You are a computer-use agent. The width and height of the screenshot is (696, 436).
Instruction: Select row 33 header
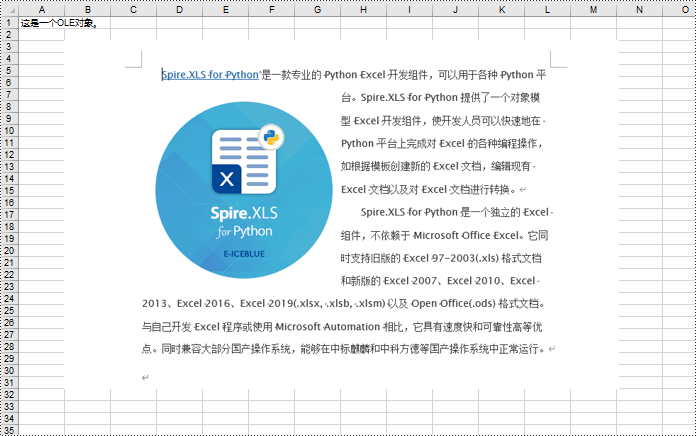tap(9, 406)
